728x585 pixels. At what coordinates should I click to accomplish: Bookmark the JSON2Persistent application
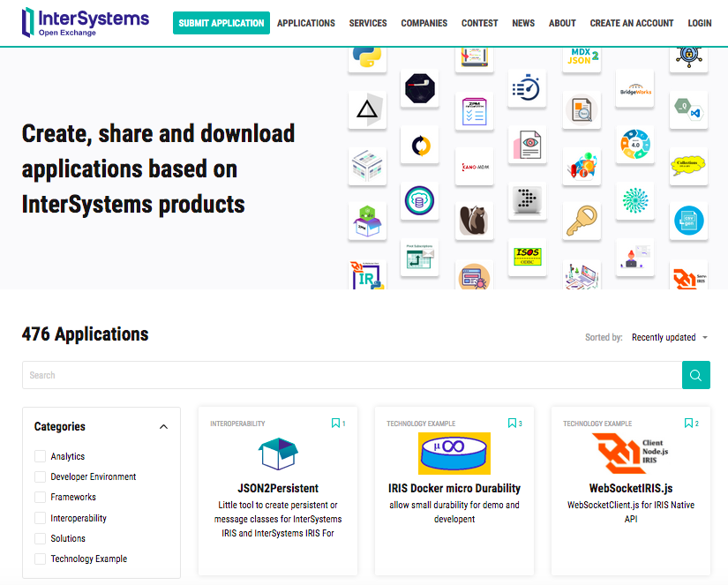335,423
